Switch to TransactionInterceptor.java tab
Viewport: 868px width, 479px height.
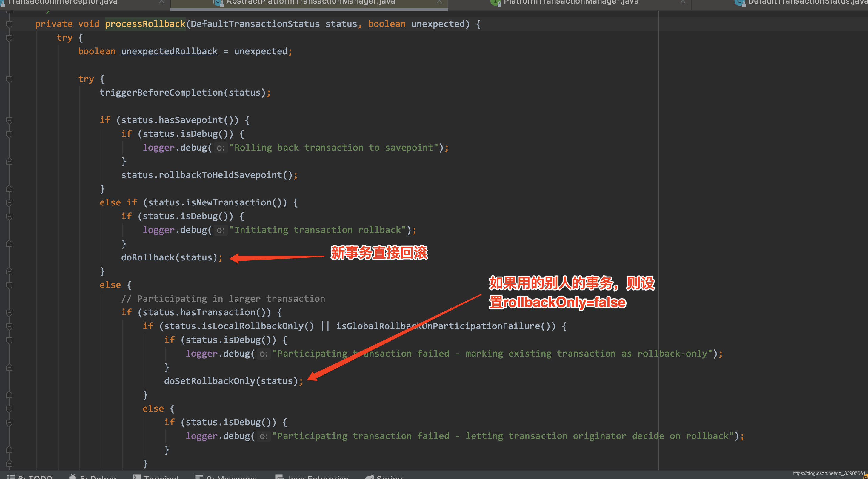coord(62,2)
